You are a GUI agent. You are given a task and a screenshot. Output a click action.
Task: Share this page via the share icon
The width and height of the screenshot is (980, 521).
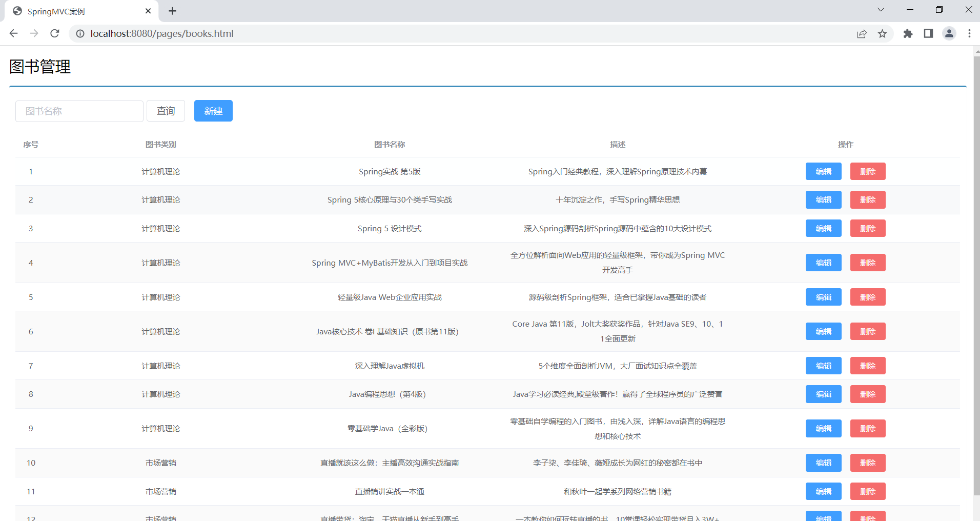[x=862, y=33]
